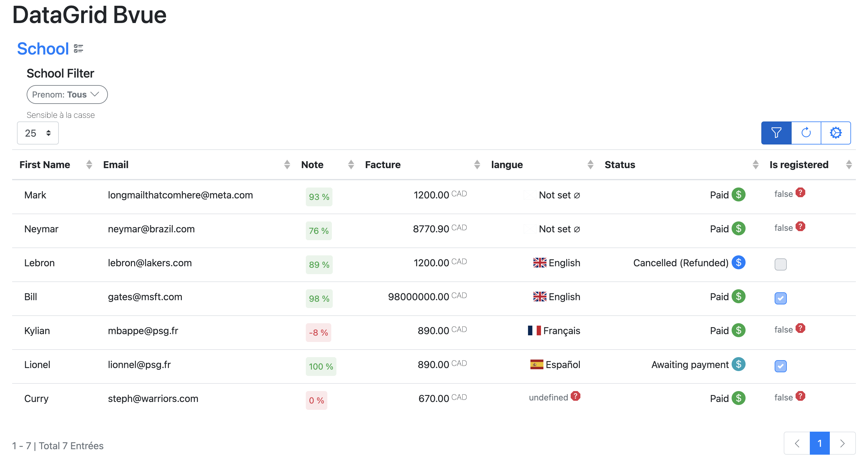
Task: Select page 1 in pagination
Action: (x=819, y=443)
